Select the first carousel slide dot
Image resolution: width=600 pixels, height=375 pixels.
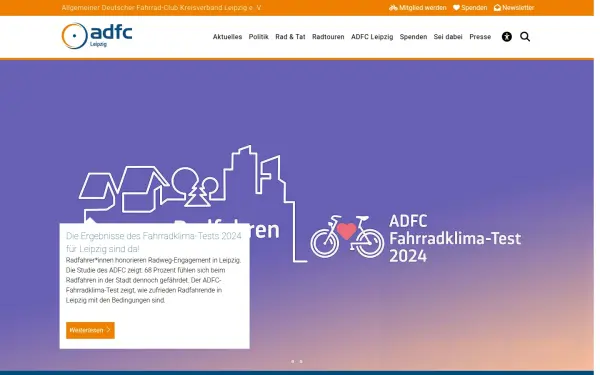pyautogui.click(x=293, y=361)
